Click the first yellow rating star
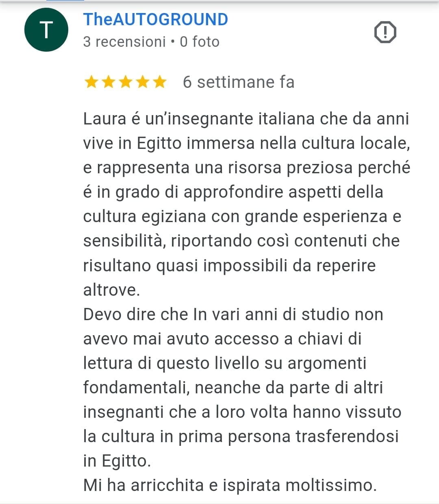439x504 pixels. 91,82
